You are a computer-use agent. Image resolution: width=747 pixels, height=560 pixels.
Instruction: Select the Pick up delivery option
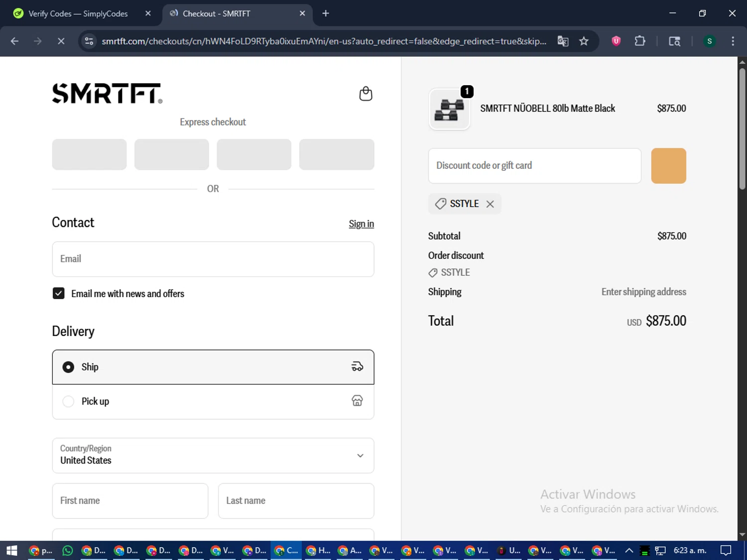[x=213, y=401]
